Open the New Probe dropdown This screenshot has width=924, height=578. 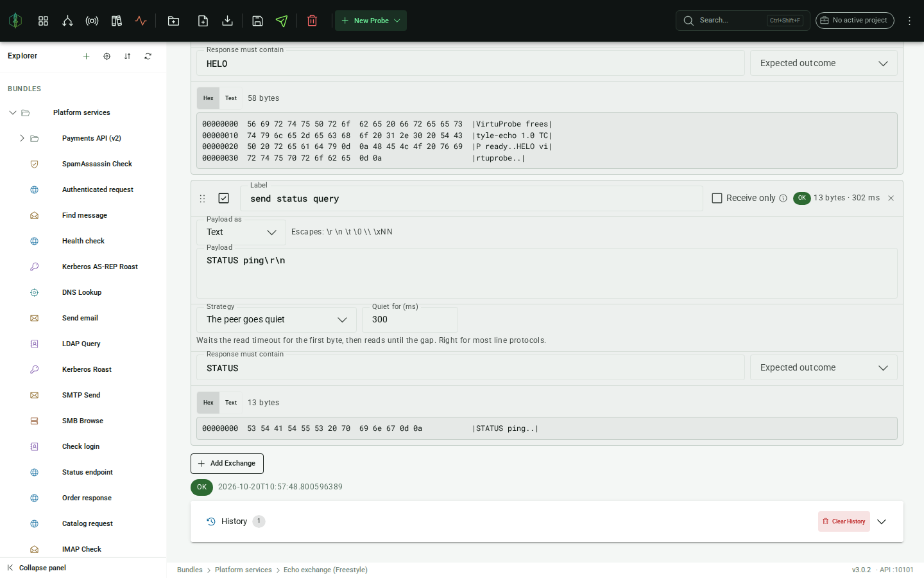click(x=371, y=21)
